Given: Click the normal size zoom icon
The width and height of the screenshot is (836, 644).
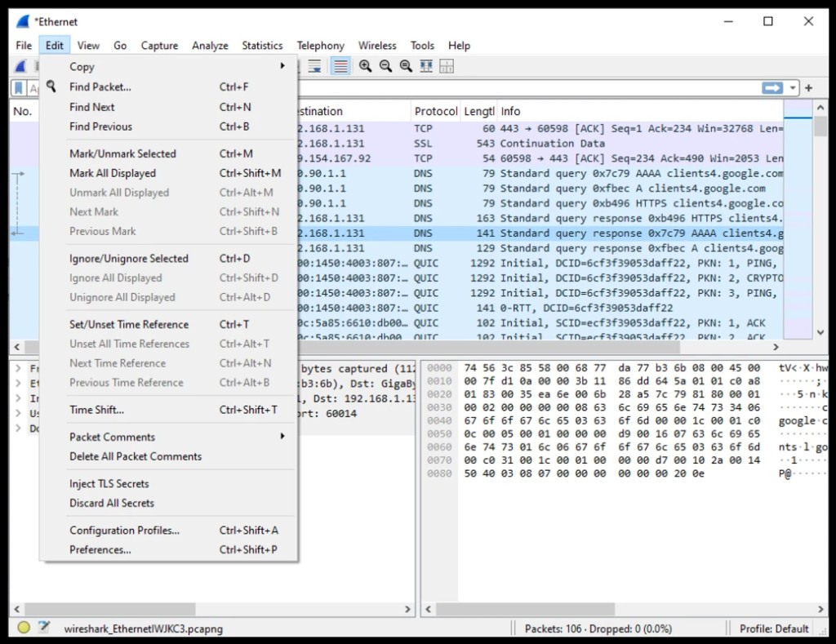Looking at the screenshot, I should click(x=406, y=66).
